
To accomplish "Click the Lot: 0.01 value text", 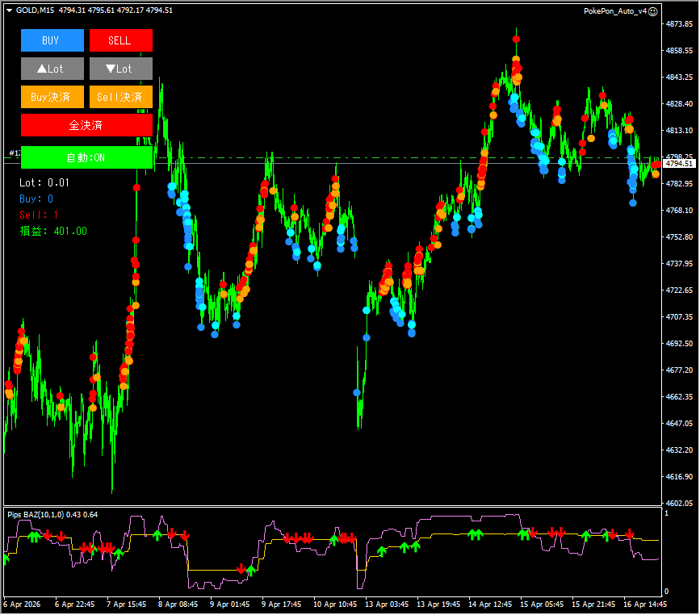I will [44, 182].
